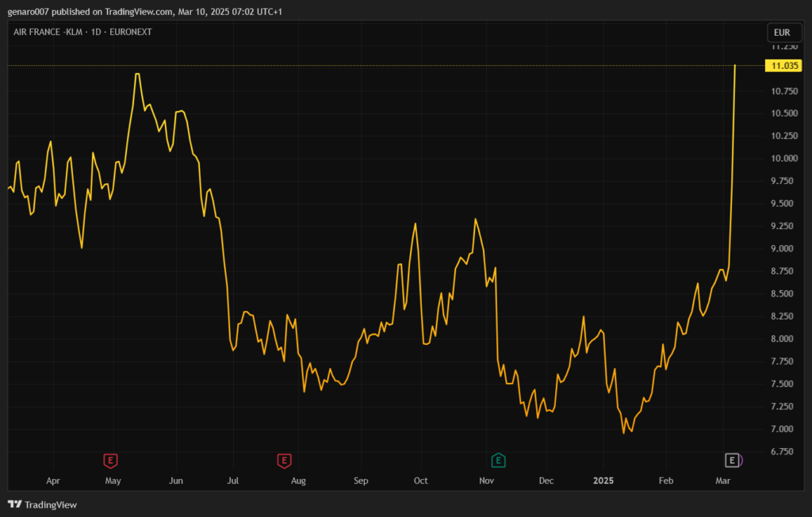The image size is (812, 517).
Task: Click the 9.250 price axis label
Action: [x=783, y=226]
